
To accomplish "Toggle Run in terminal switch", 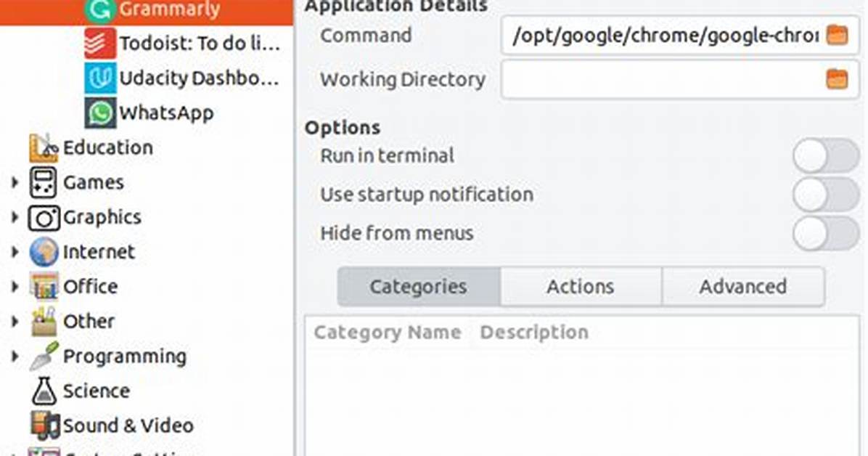I will click(826, 155).
